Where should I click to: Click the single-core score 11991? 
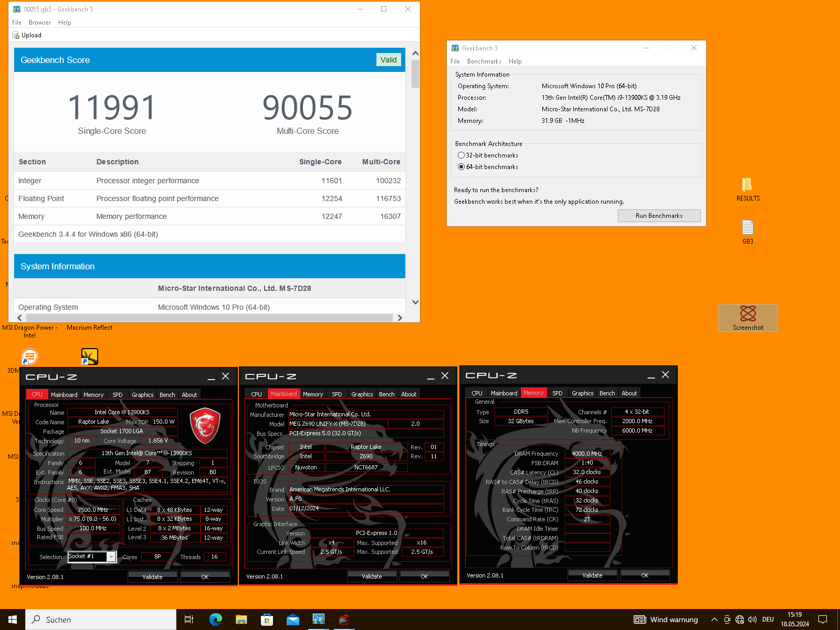(x=112, y=108)
